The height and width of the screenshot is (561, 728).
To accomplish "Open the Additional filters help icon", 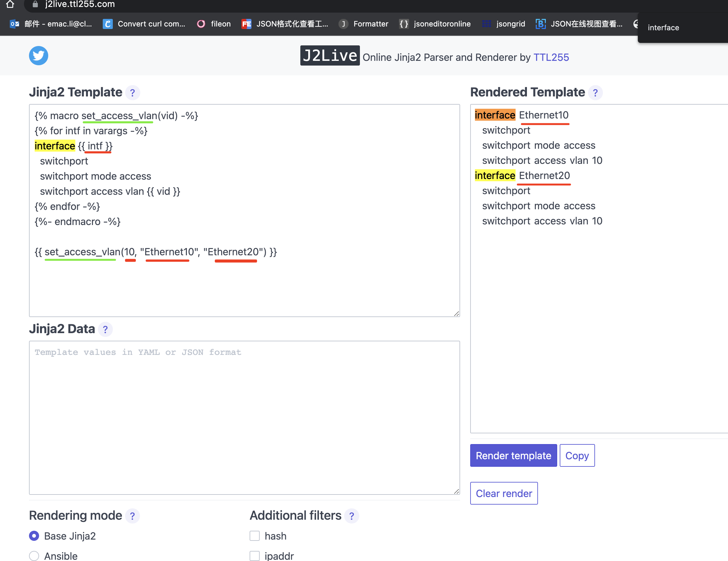I will 351,516.
